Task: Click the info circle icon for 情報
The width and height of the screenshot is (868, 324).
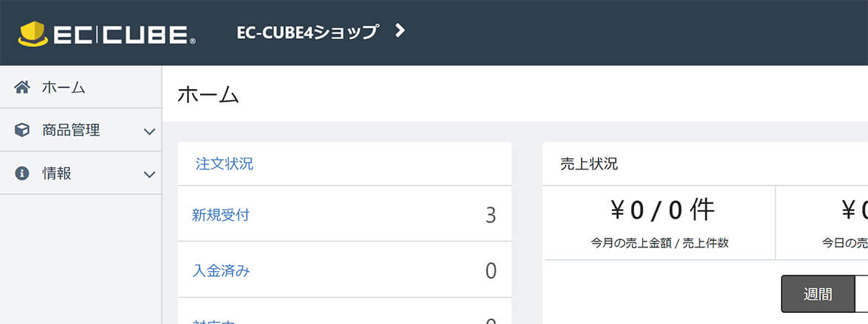Action: [21, 173]
